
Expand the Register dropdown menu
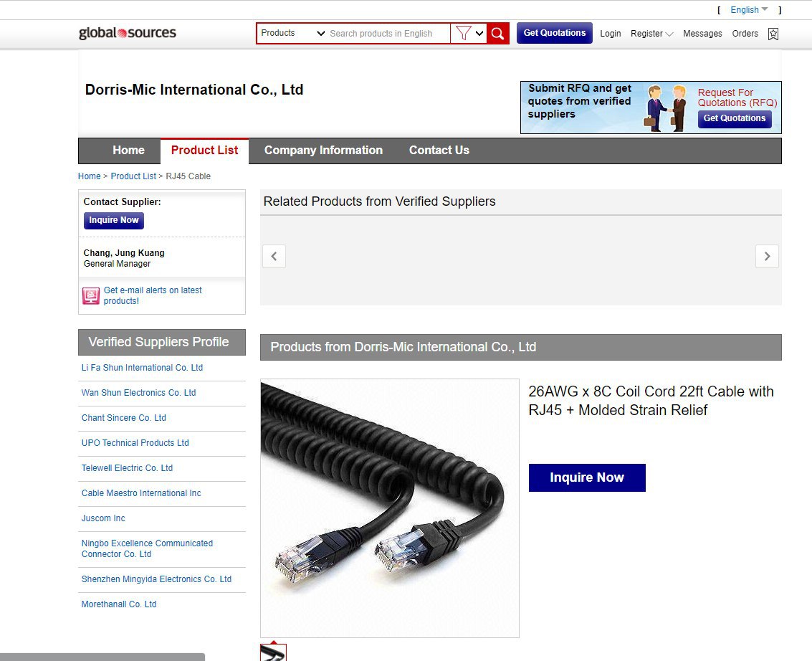(651, 34)
